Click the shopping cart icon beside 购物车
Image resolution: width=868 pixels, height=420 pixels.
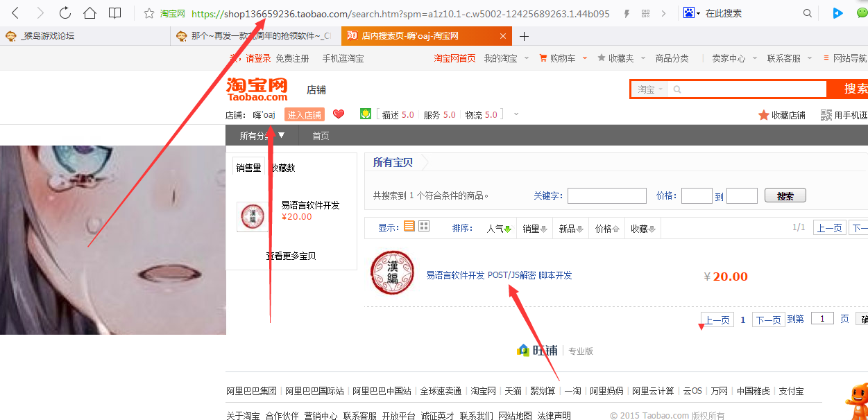(543, 58)
